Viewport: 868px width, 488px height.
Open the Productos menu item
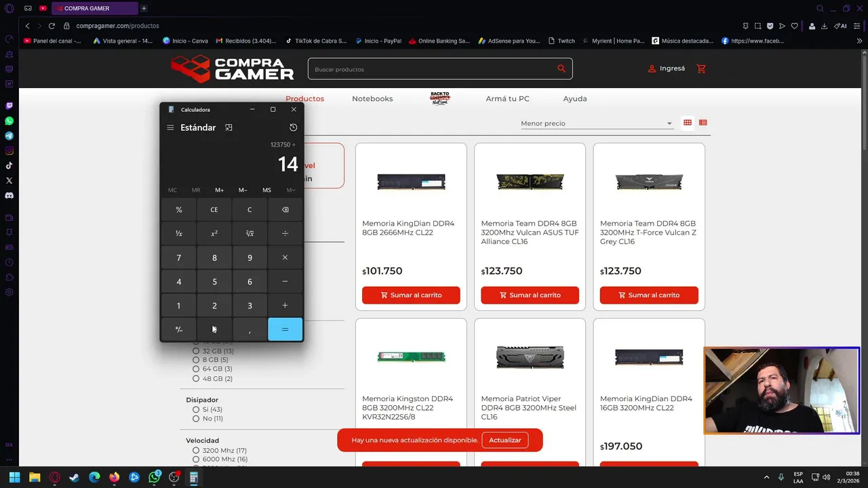tap(304, 98)
